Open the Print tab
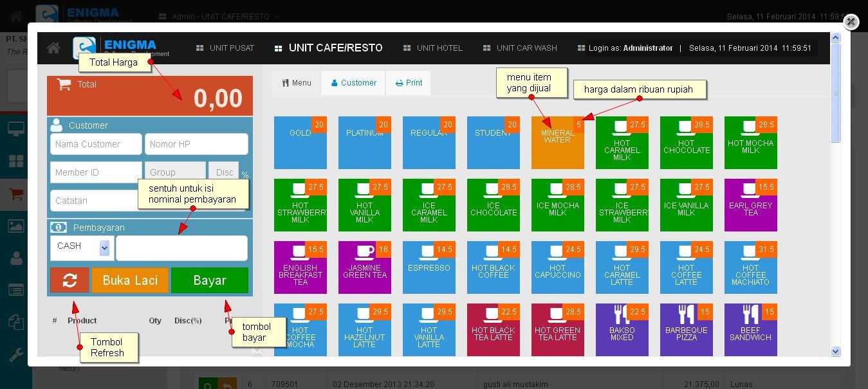Screen dimensions: 868x389 409,83
